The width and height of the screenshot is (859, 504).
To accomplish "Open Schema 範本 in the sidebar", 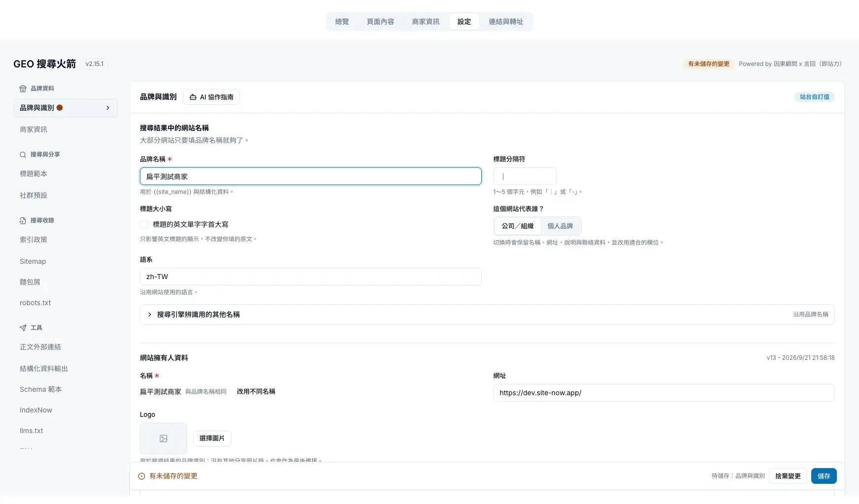I will click(x=66, y=389).
